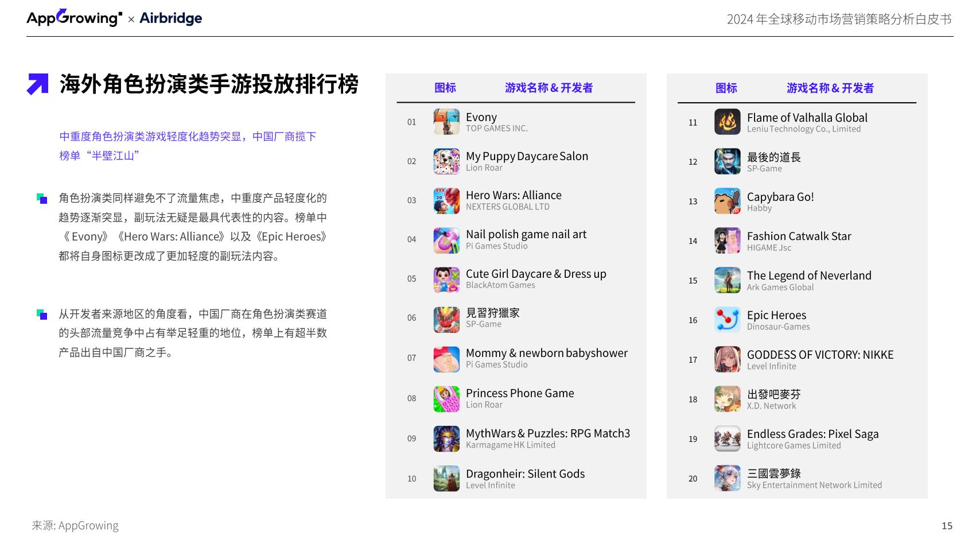The width and height of the screenshot is (980, 551).
Task: Click the page number 15
Action: pyautogui.click(x=947, y=526)
